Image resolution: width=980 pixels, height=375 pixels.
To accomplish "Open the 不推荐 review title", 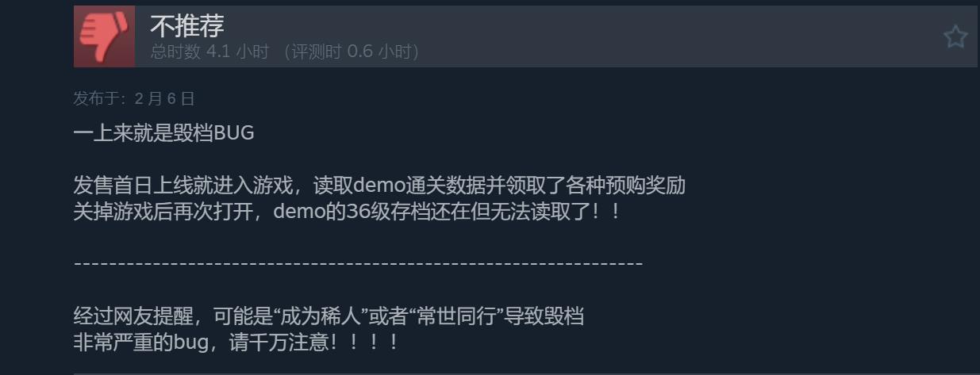I will point(187,25).
